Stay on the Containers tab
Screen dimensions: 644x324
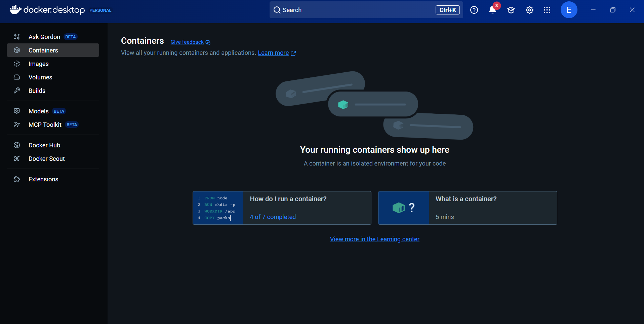tap(43, 50)
